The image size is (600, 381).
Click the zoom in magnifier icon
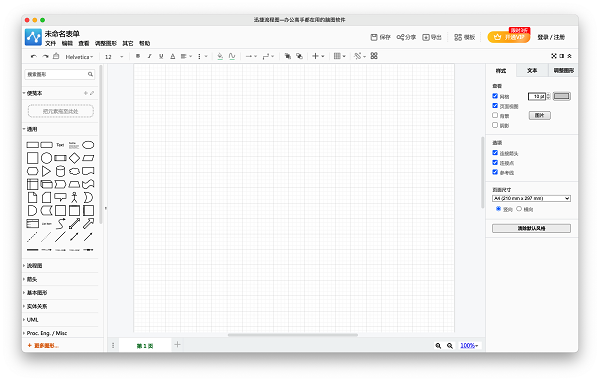click(x=438, y=346)
